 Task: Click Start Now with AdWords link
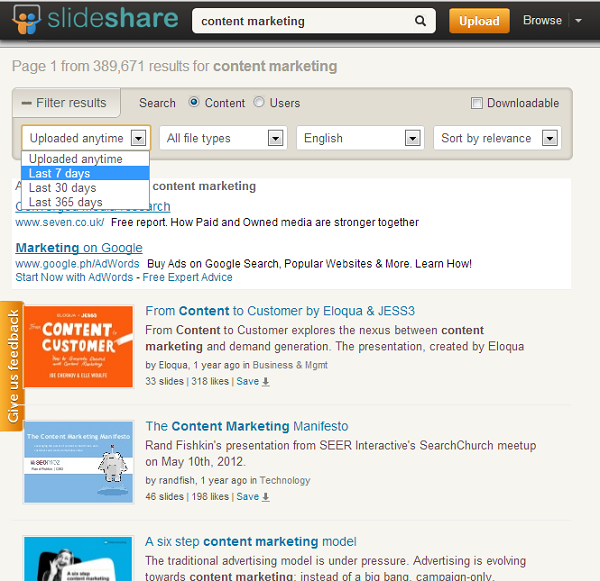74,277
